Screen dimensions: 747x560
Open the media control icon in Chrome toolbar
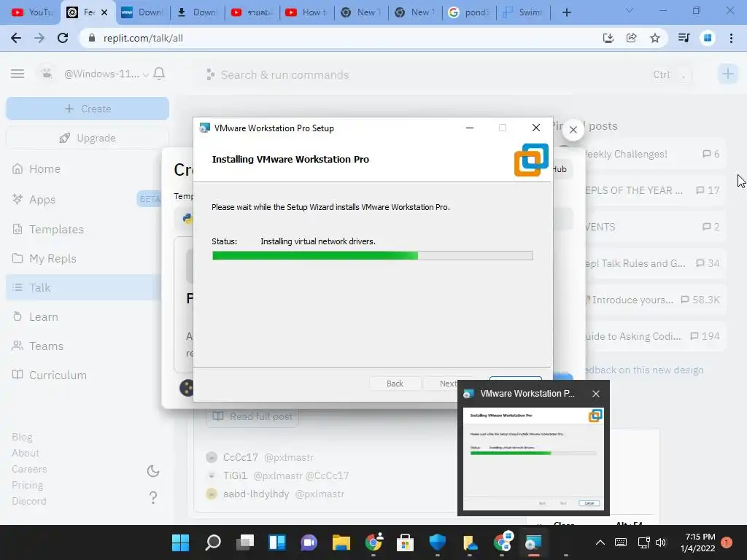[684, 38]
